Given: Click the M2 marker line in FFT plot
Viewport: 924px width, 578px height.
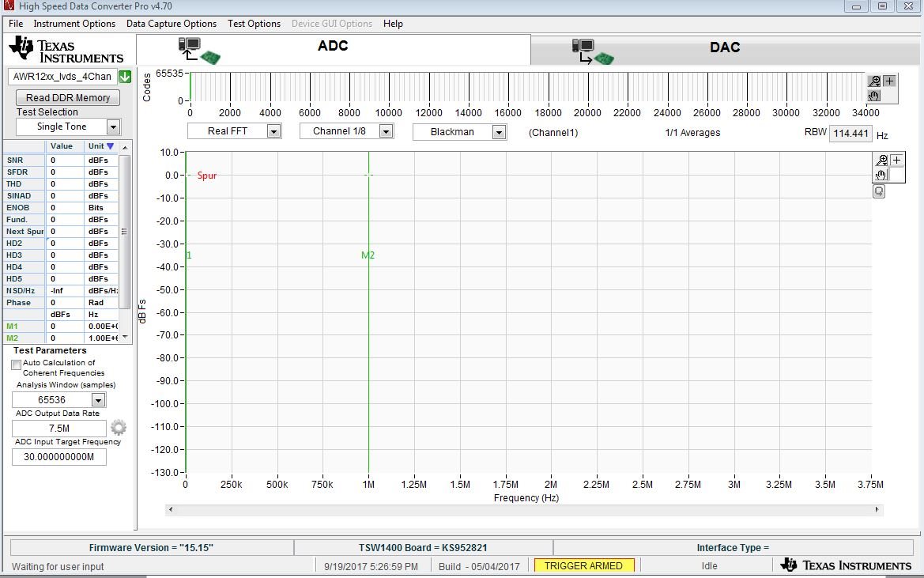Looking at the screenshot, I should pyautogui.click(x=369, y=312).
